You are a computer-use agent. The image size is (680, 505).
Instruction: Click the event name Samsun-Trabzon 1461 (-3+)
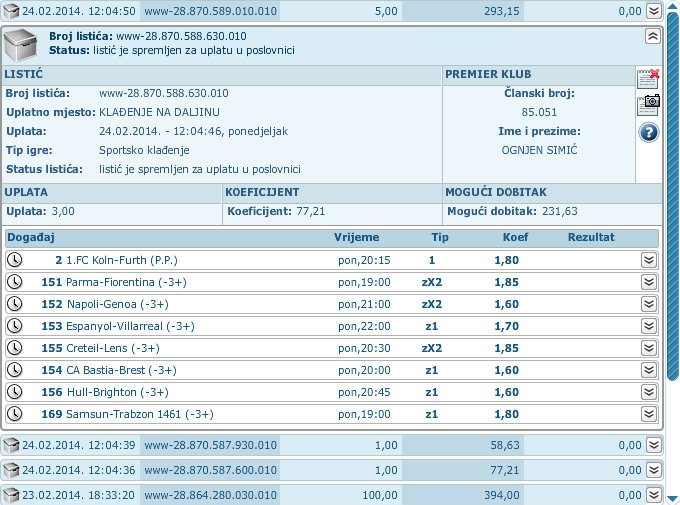pos(140,414)
